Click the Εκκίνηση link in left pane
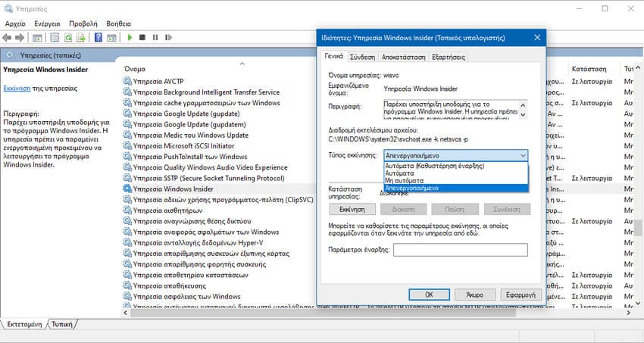The height and width of the screenshot is (343, 644). coord(17,89)
